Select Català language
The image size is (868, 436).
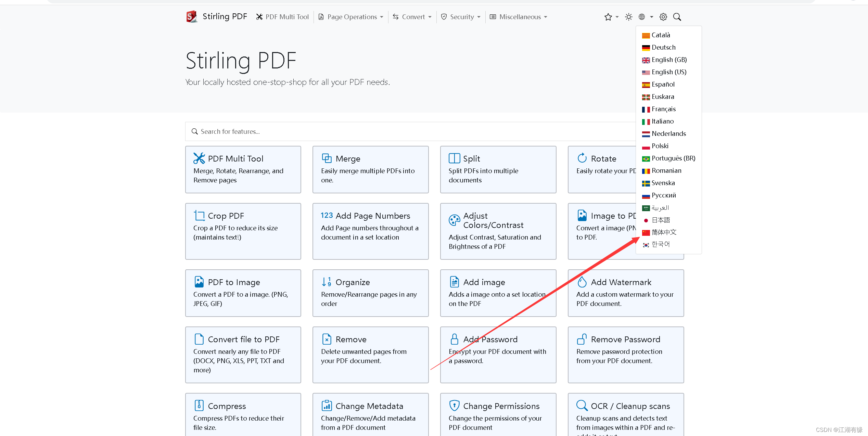pyautogui.click(x=668, y=35)
